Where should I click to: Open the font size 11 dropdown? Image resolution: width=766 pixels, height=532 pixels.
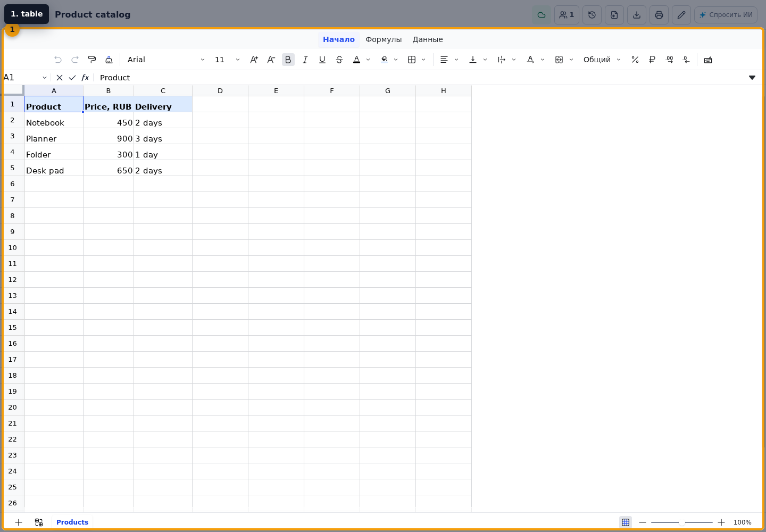point(227,60)
